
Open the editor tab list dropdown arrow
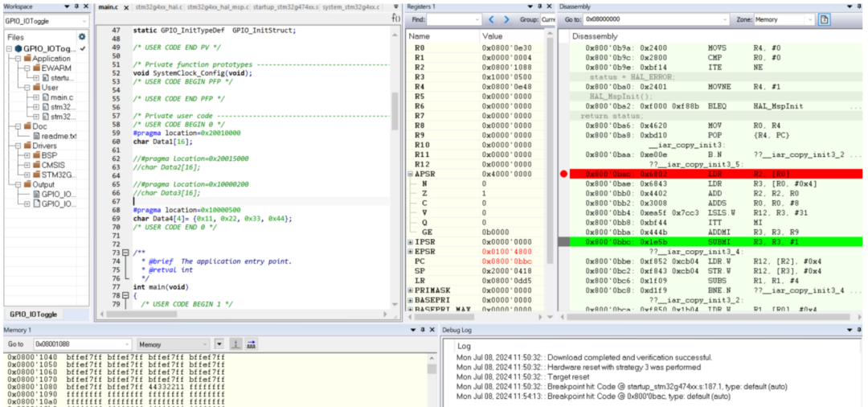[x=395, y=6]
